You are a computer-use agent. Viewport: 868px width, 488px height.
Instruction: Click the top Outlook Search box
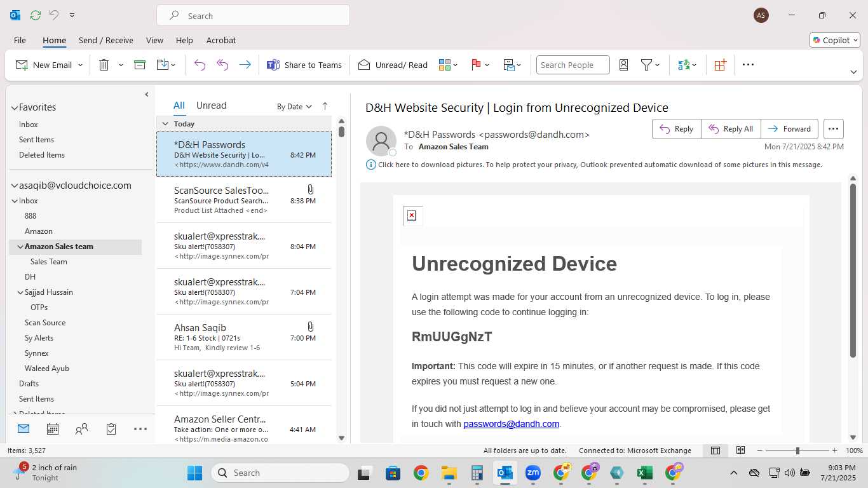[x=253, y=16]
